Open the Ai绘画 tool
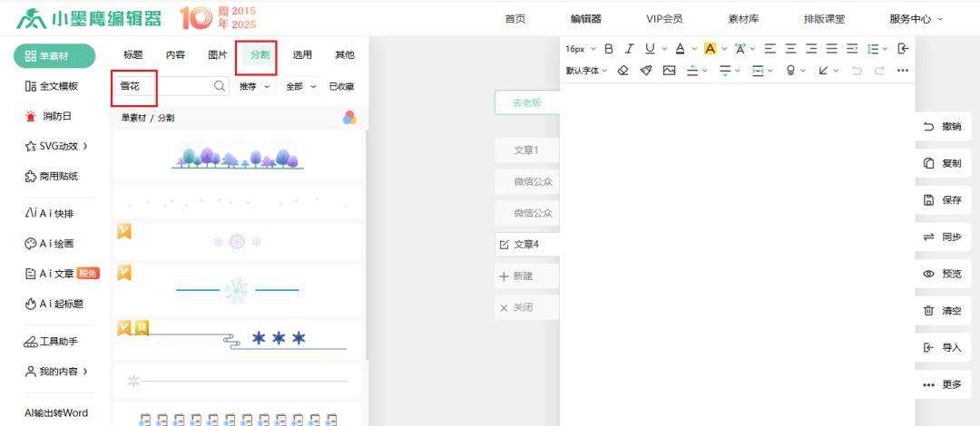The width and height of the screenshot is (980, 426). [49, 244]
